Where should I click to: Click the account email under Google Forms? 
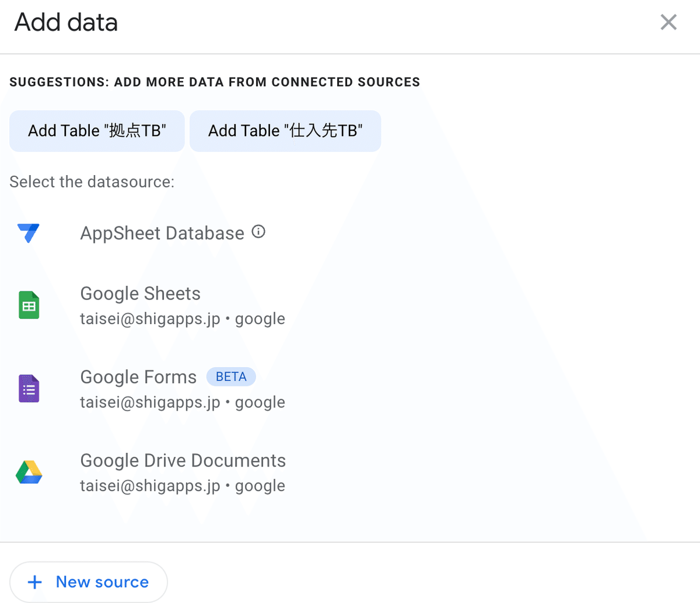pos(150,403)
